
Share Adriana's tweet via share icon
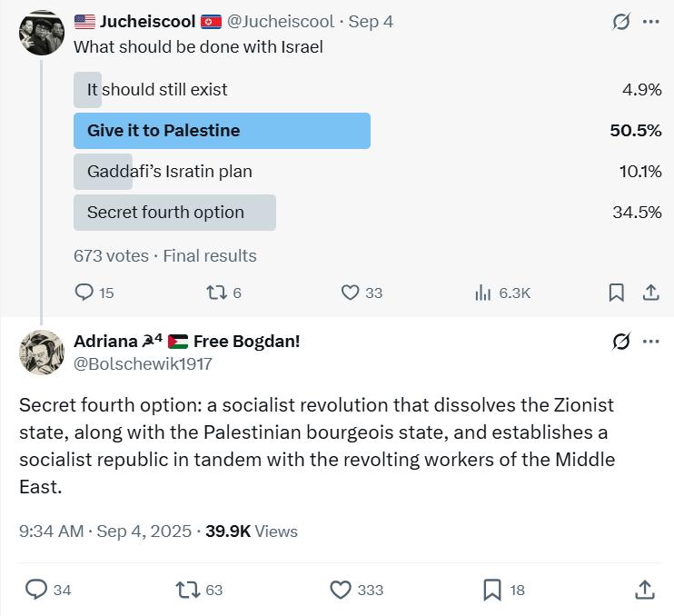(x=645, y=590)
